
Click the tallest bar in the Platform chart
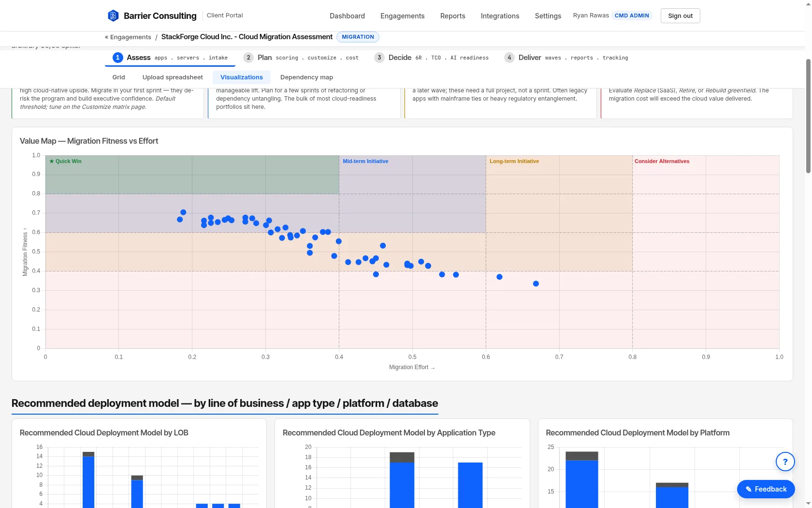[582, 480]
